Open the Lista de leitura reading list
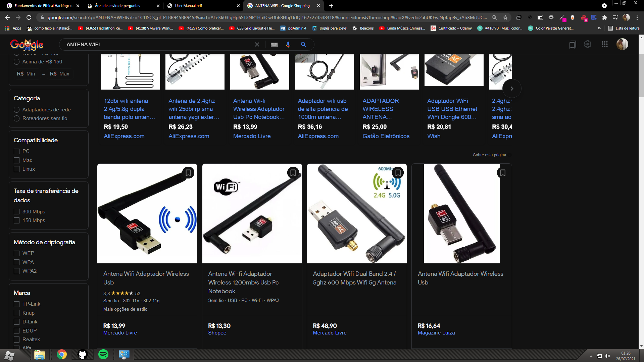 [624, 28]
